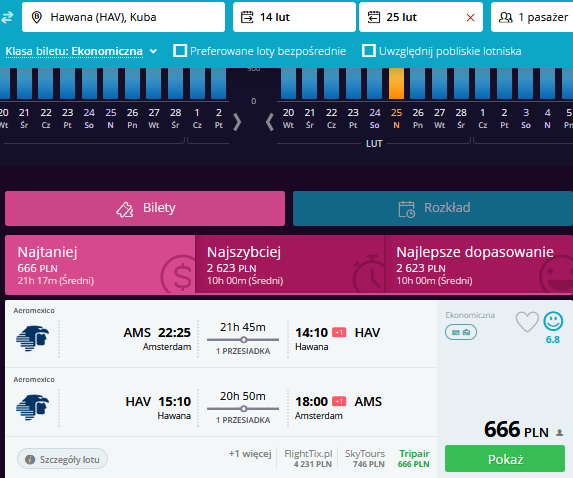Screen dimensions: 573x478
Task: Click the baggage included icon under Ekonomiczna
Action: 461,332
